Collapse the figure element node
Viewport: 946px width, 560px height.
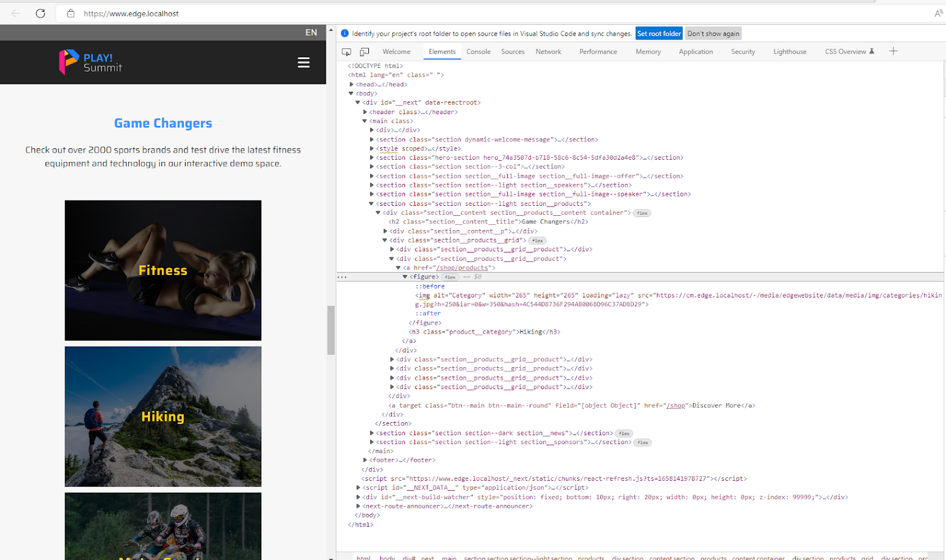pyautogui.click(x=405, y=277)
